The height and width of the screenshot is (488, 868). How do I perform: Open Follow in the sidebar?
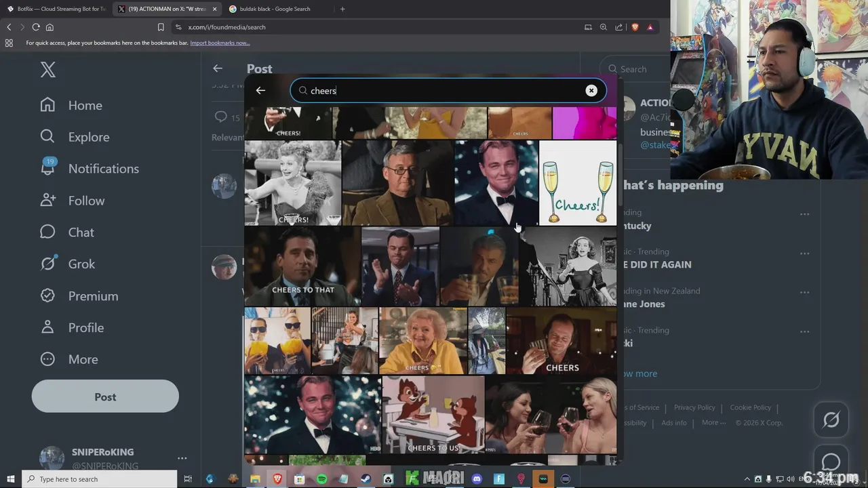pyautogui.click(x=72, y=201)
